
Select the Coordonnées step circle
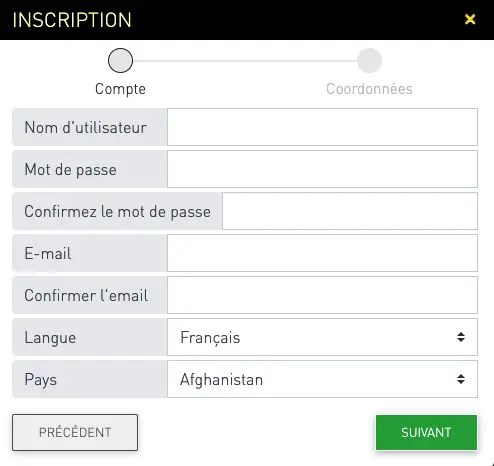pyautogui.click(x=369, y=60)
